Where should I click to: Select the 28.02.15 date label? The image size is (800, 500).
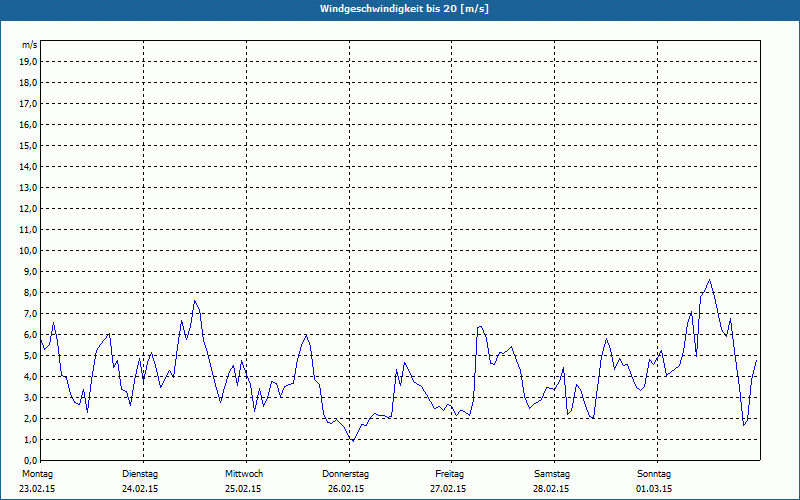click(552, 489)
